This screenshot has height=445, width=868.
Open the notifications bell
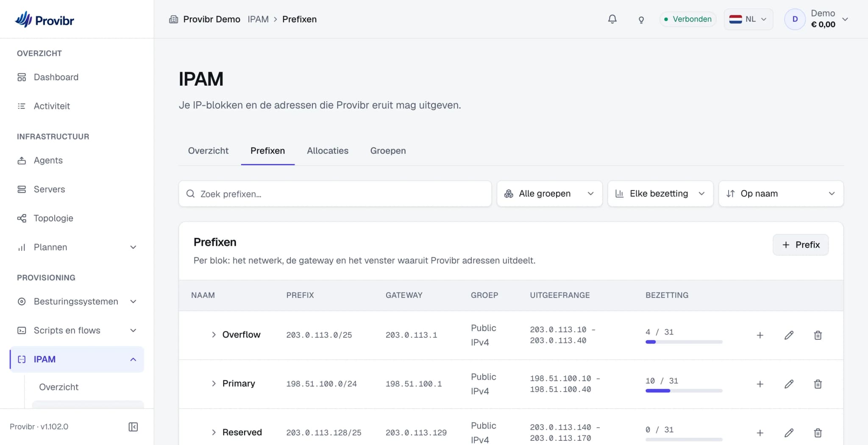click(x=612, y=19)
